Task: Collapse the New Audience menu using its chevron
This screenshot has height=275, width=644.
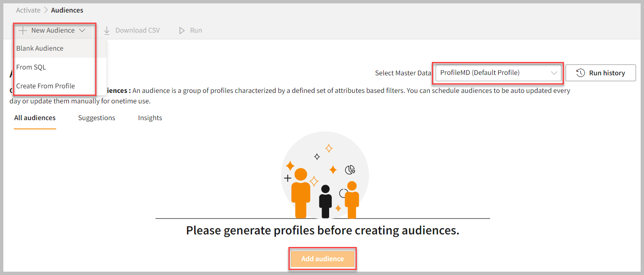Action: [x=82, y=31]
